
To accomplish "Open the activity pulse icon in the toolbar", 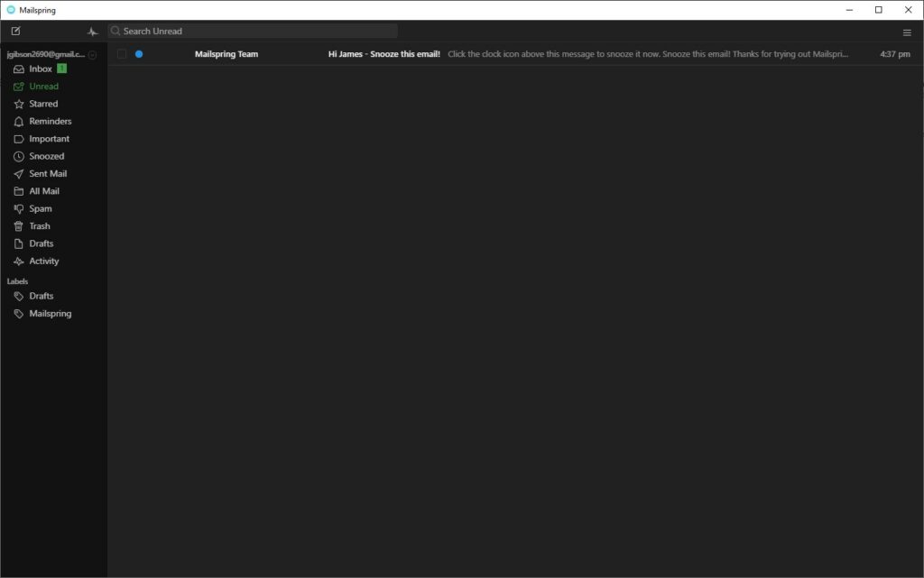I will [x=93, y=32].
